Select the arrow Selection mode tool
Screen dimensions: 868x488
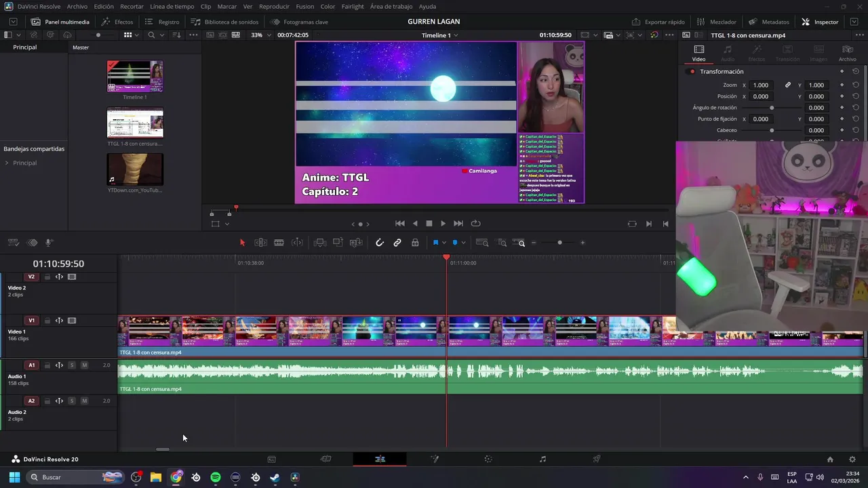242,243
